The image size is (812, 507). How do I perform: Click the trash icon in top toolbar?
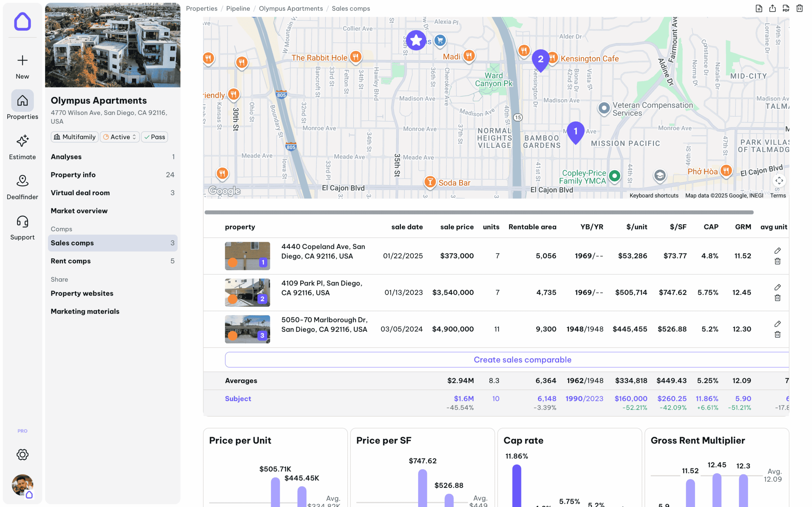coord(800,8)
